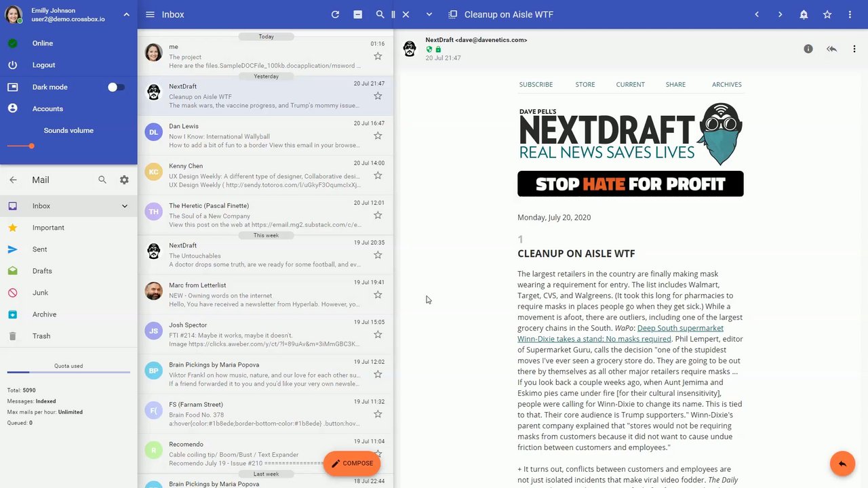Click SUBSCRIBE in newsletter nav

tap(536, 85)
